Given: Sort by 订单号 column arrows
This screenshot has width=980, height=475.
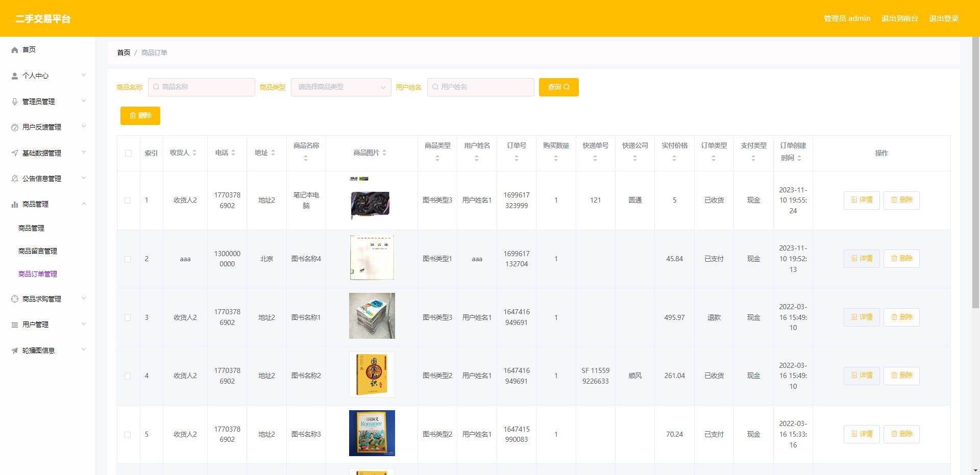Looking at the screenshot, I should (x=517, y=158).
